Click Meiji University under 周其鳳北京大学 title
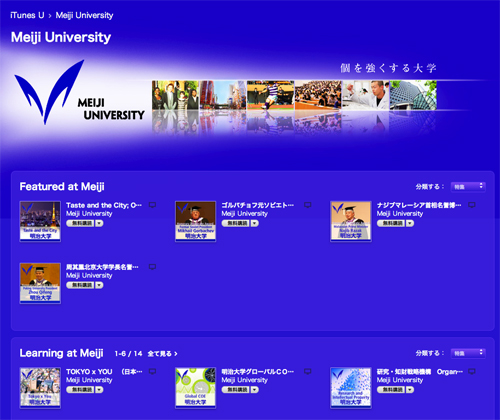Image resolution: width=500 pixels, height=420 pixels. tap(89, 276)
